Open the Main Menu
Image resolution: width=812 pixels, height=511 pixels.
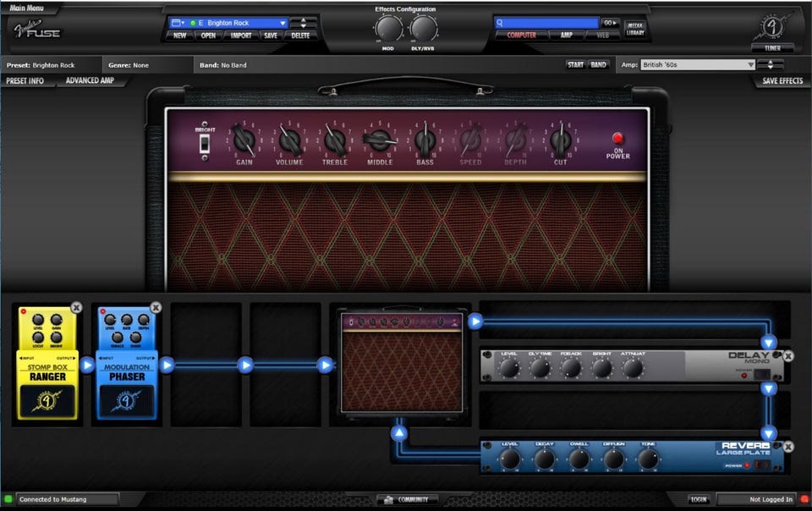pos(26,8)
